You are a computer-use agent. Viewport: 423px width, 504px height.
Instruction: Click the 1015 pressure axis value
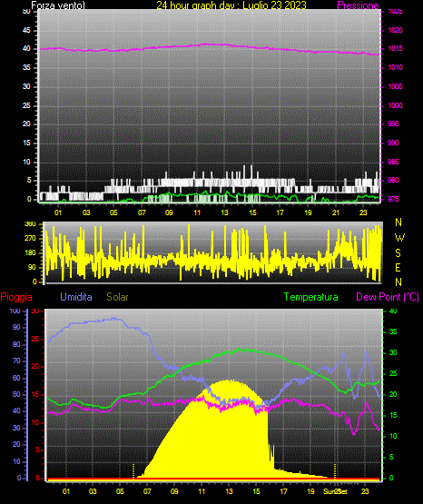[x=395, y=49]
